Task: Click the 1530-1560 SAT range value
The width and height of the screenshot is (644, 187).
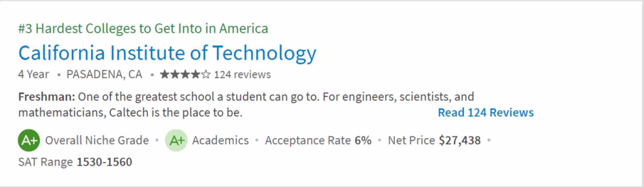Action: pyautogui.click(x=104, y=162)
